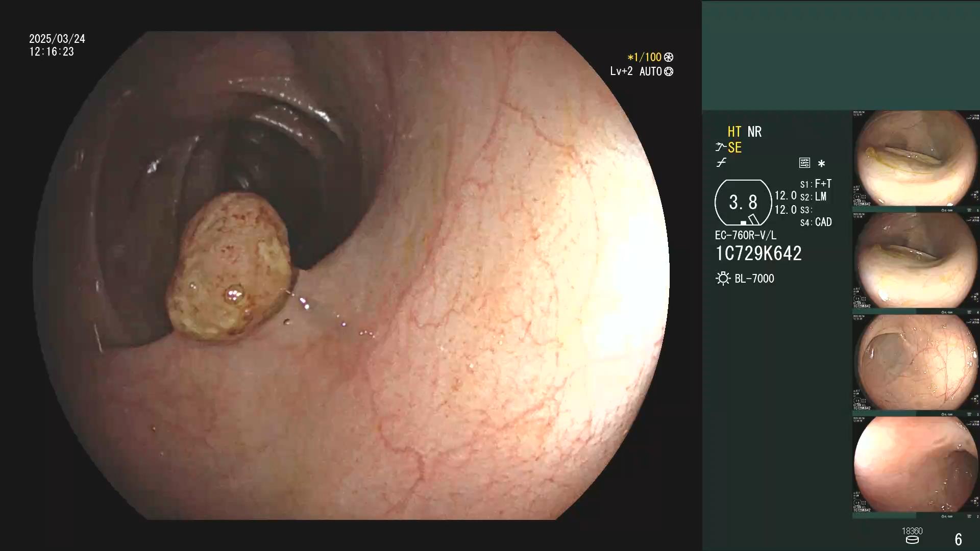The image size is (980, 551).
Task: Click the main live endoscopy view
Action: coord(351,275)
